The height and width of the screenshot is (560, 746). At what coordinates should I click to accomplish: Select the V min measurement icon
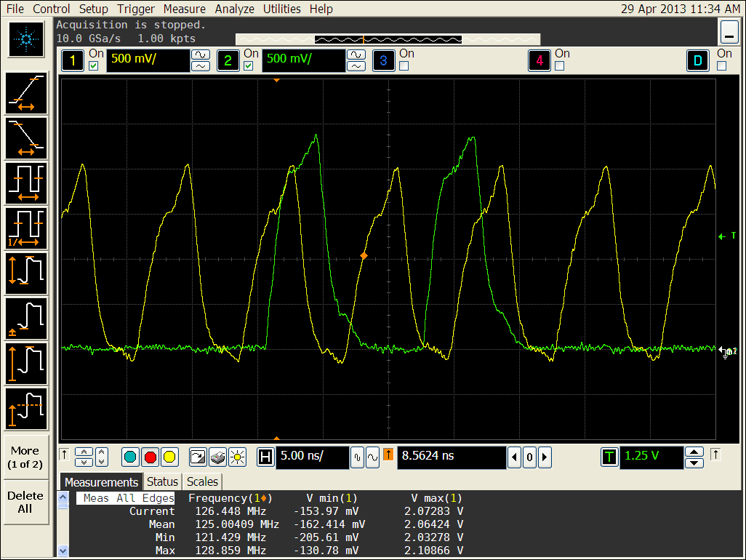25,319
